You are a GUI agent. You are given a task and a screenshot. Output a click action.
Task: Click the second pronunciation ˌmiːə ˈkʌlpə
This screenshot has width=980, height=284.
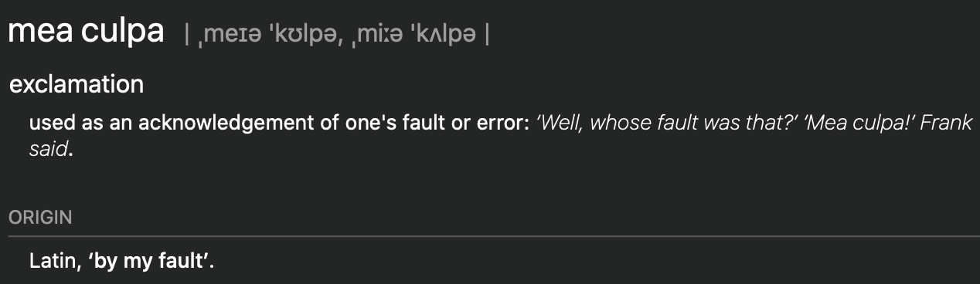pyautogui.click(x=409, y=35)
